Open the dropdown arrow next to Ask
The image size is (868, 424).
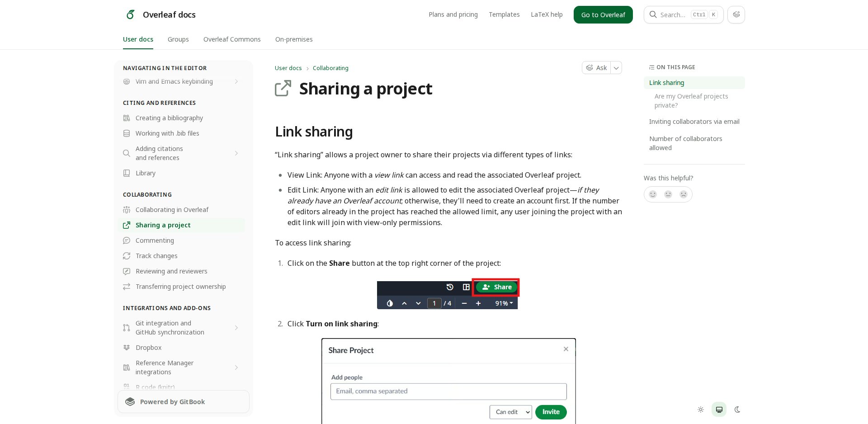point(616,68)
